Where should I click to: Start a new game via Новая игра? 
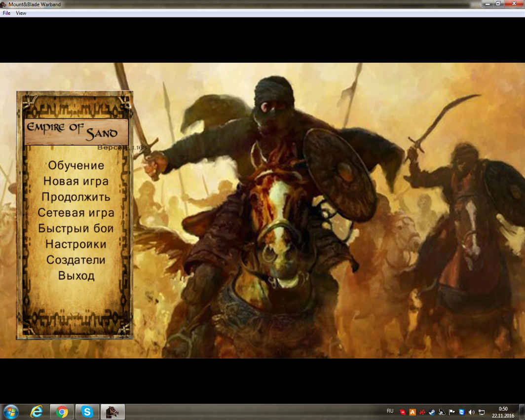76,181
